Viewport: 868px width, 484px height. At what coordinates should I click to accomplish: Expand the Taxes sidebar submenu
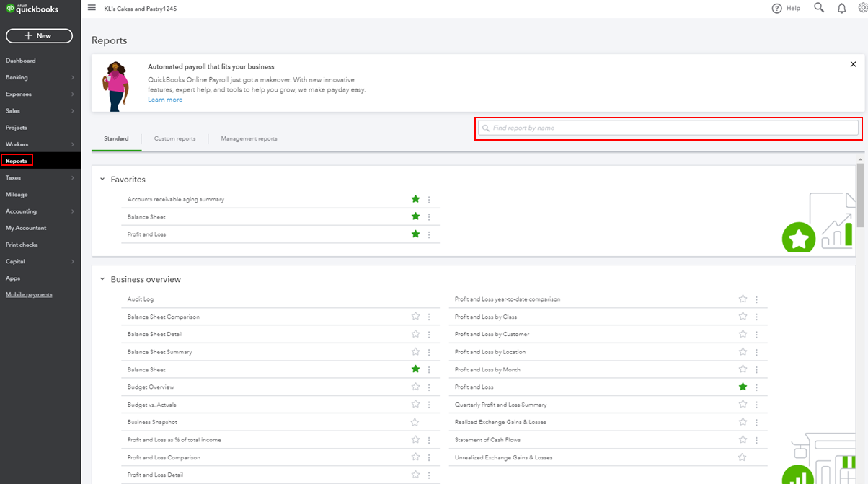73,177
